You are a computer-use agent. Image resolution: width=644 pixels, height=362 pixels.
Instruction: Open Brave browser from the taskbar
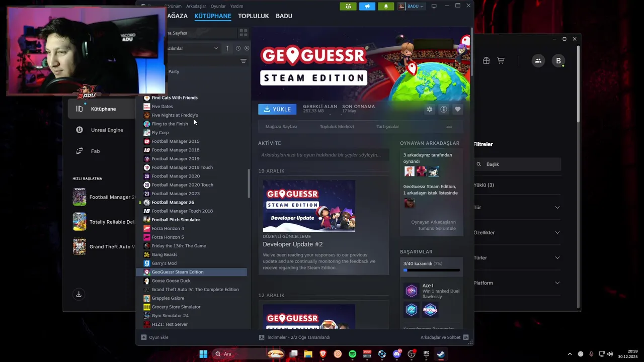[x=323, y=354]
